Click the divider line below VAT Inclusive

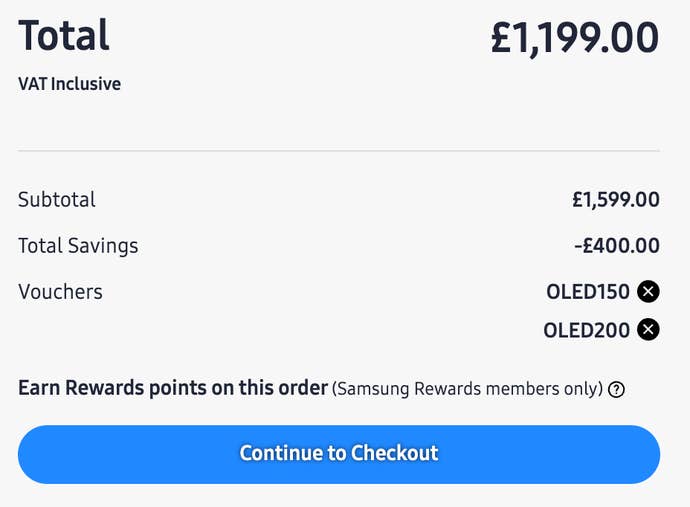339,151
